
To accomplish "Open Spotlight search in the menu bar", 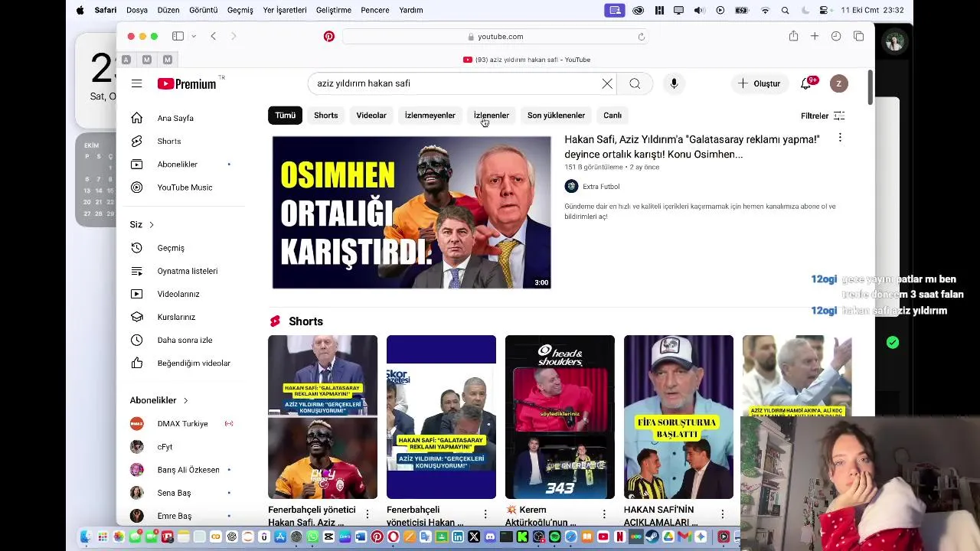I will [785, 10].
